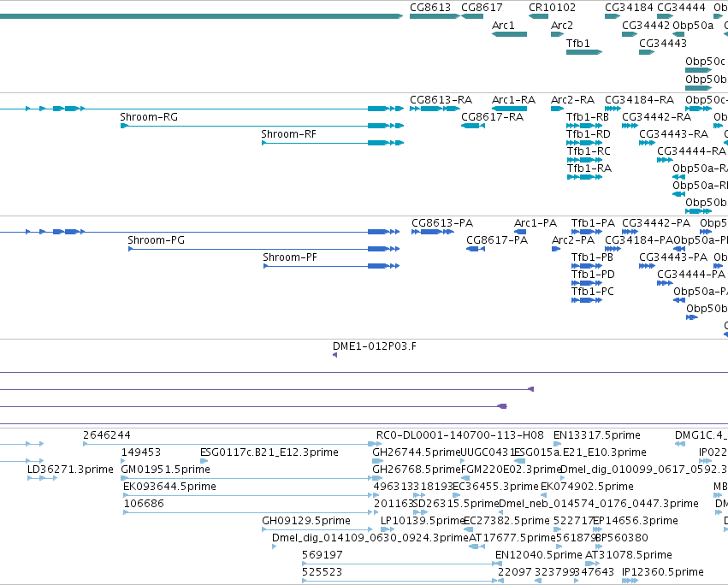Click the CG34444-RA transcript label

(x=691, y=151)
